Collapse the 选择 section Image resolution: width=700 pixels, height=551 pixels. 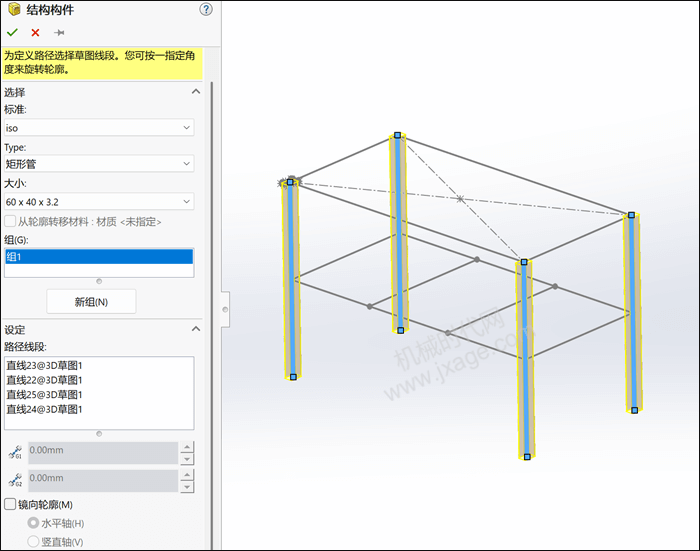coord(196,92)
